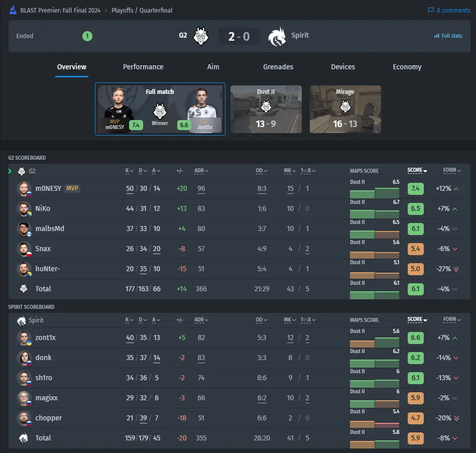Sort G2 scoreboard by opening duels (OD)
476x453 pixels.
pyautogui.click(x=262, y=171)
